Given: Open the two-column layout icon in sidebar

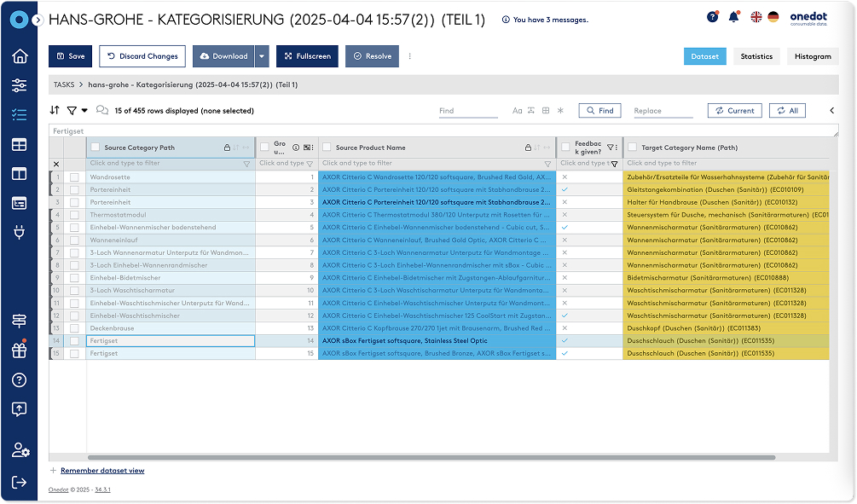Looking at the screenshot, I should (19, 174).
